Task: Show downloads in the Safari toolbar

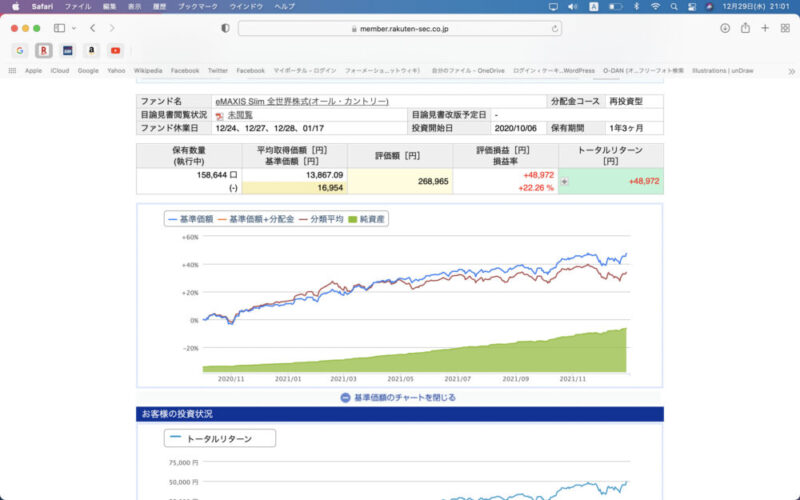Action: [725, 28]
